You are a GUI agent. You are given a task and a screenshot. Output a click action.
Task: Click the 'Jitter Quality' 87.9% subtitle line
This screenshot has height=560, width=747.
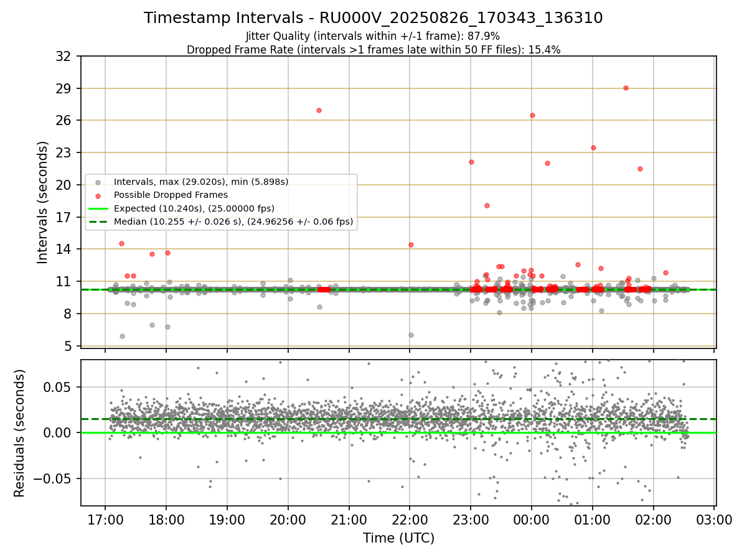373,36
